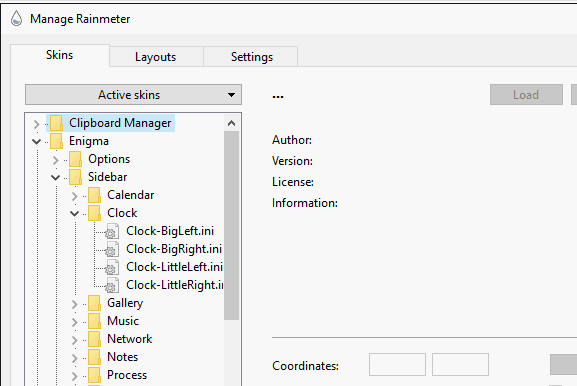The height and width of the screenshot is (386, 577).
Task: Open the Settings tab
Action: 252,57
